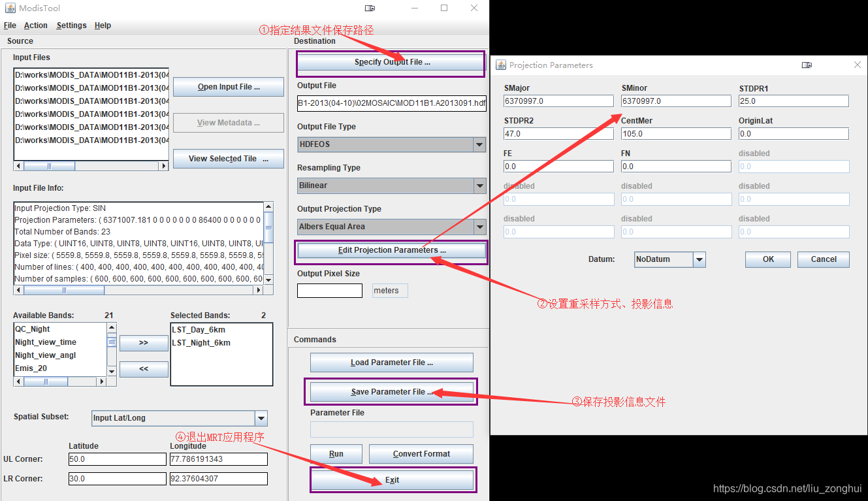The width and height of the screenshot is (868, 501).
Task: Click Load Parameter File button
Action: point(392,363)
